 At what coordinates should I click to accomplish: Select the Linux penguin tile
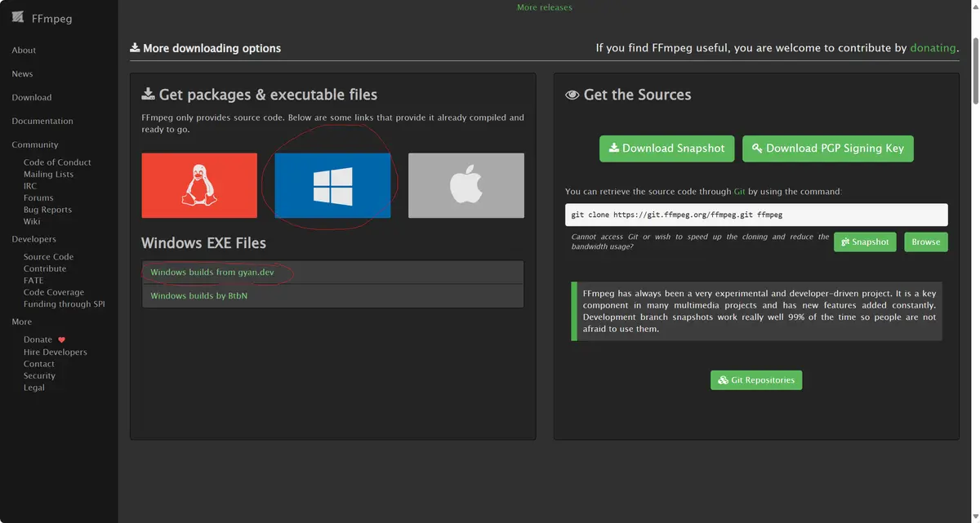coord(199,185)
